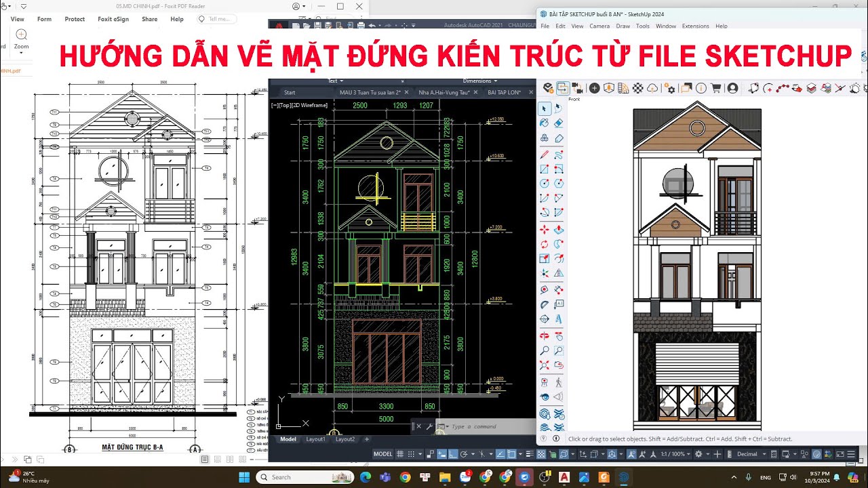
Task: Select the 3D Text tool in SketchUp
Action: point(559,319)
